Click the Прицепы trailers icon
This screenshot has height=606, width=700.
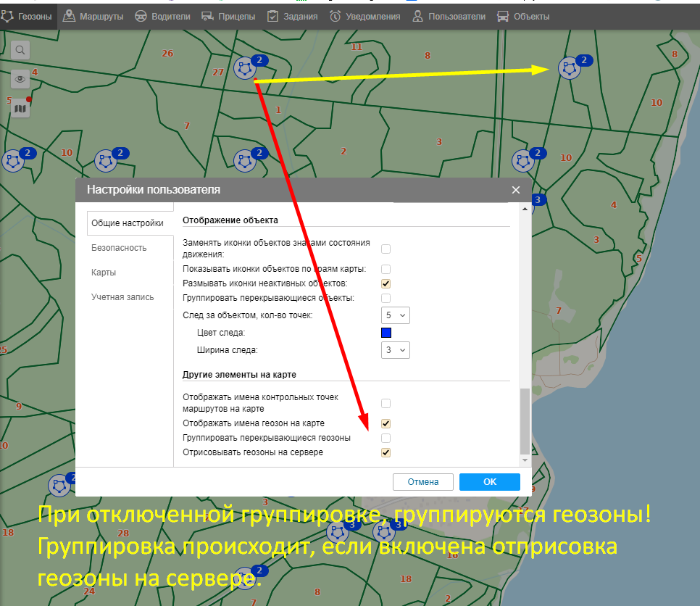pos(207,16)
